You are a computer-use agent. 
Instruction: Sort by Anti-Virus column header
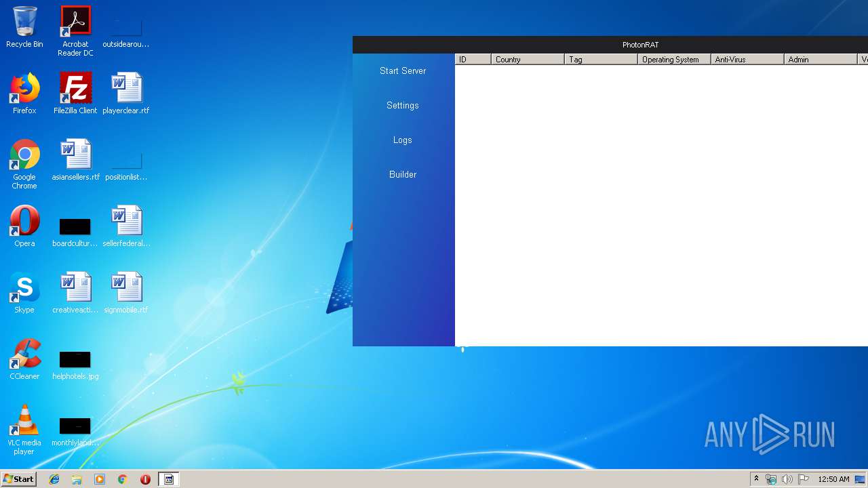tap(747, 60)
